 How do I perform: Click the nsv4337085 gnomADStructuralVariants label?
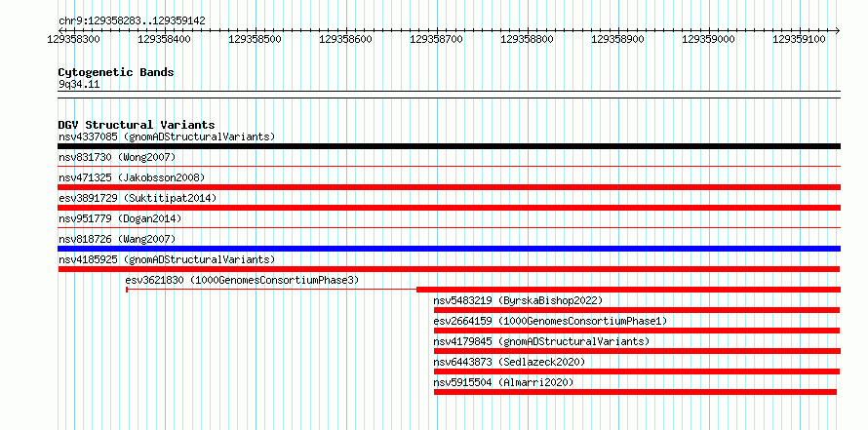167,137
